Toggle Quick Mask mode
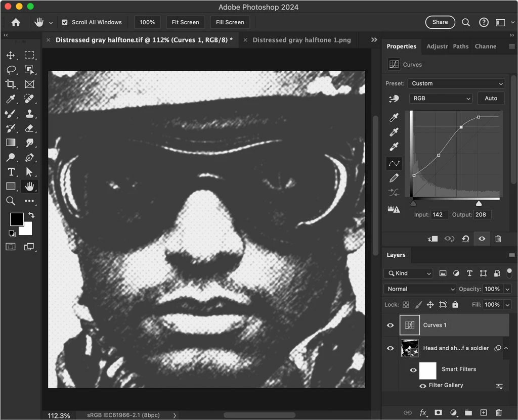The image size is (518, 420). (x=11, y=247)
